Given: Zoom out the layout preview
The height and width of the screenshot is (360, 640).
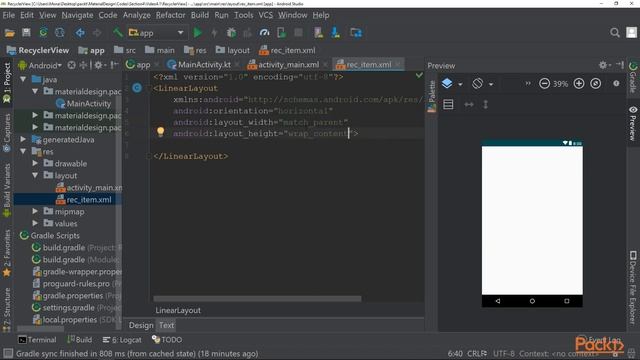Looking at the screenshot, I should click(x=544, y=84).
